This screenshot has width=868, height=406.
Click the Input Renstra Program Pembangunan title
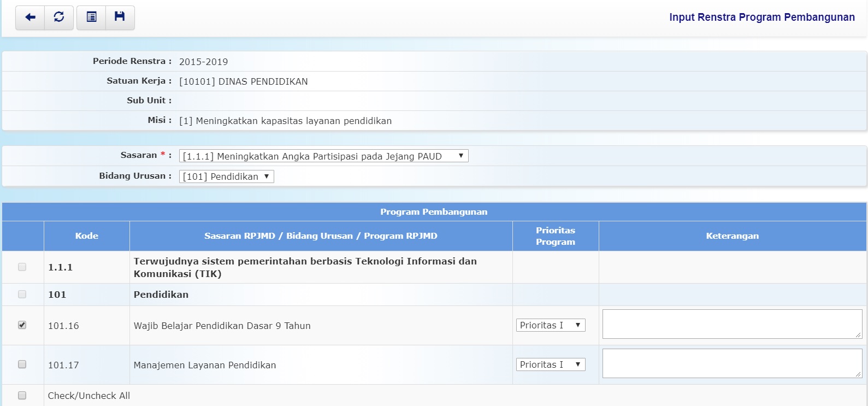[x=762, y=17]
